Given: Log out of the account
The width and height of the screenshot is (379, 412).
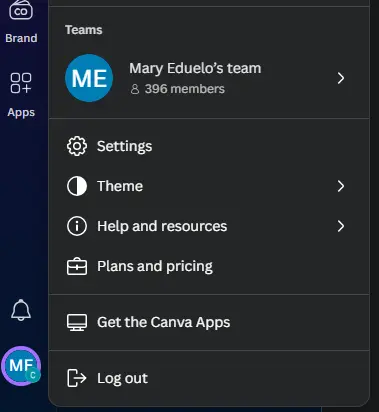Looking at the screenshot, I should point(209,378).
